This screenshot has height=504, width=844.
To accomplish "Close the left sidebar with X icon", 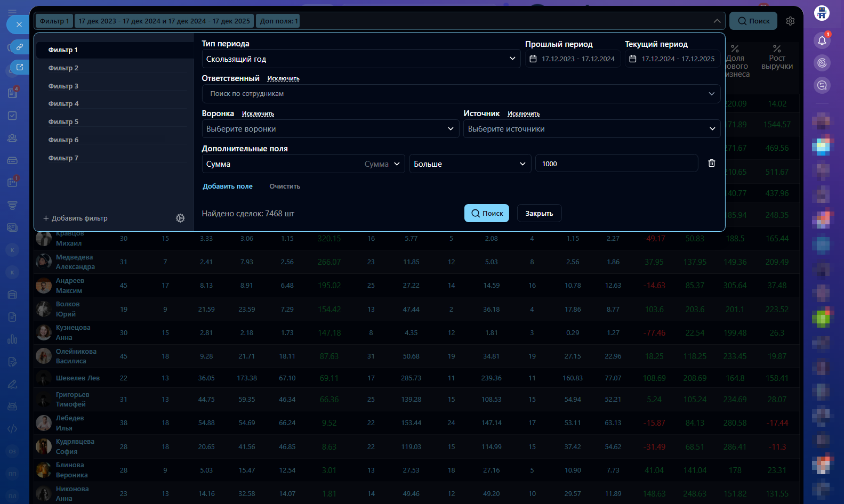I will pos(19,25).
